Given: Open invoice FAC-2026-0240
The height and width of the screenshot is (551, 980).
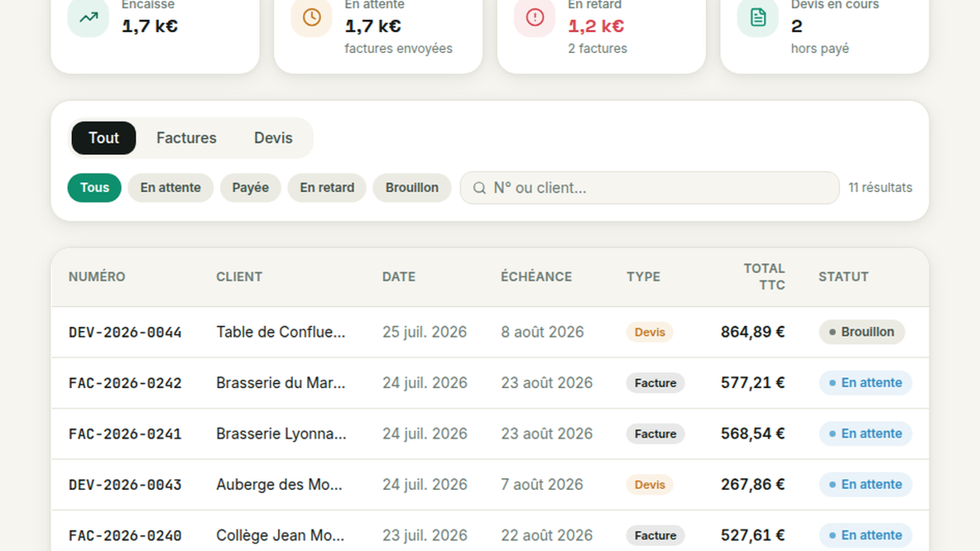Looking at the screenshot, I should pyautogui.click(x=125, y=535).
